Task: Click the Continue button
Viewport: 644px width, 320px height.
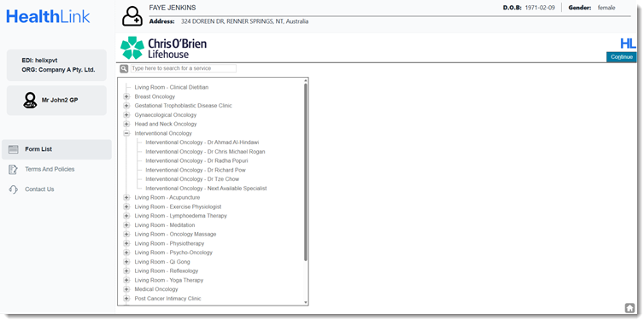Action: [x=622, y=57]
